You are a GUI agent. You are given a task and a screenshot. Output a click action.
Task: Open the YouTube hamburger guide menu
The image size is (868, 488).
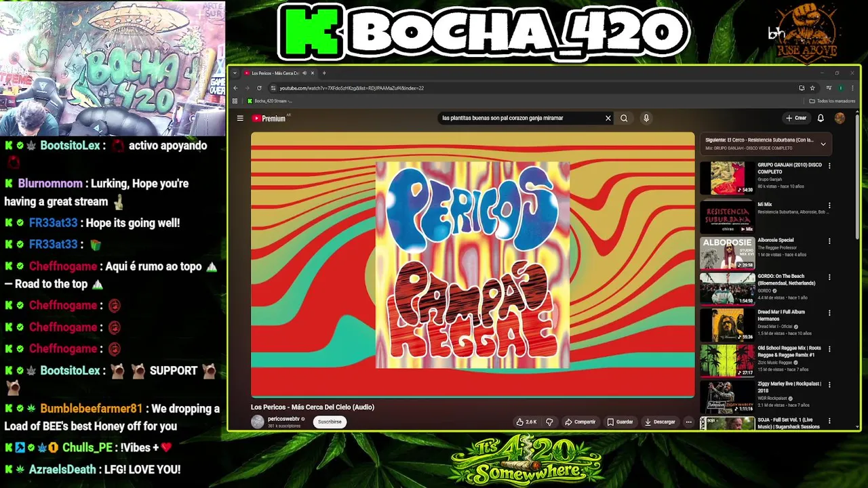[240, 118]
